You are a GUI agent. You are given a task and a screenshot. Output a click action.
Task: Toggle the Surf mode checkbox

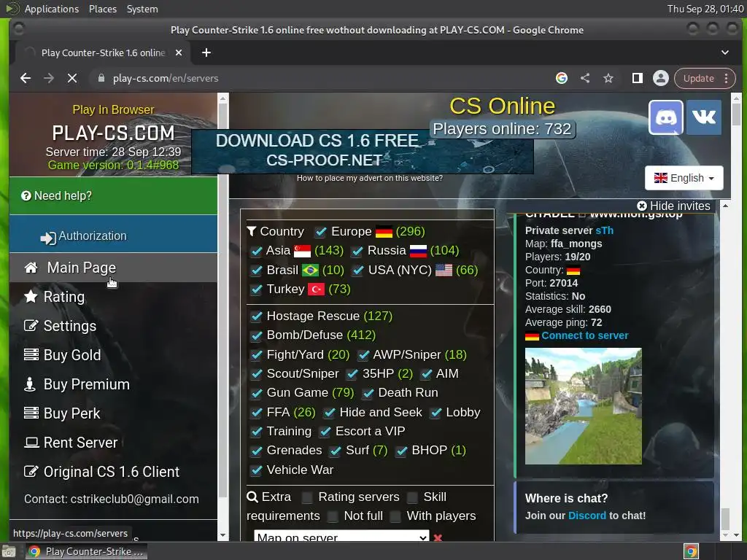(x=336, y=451)
